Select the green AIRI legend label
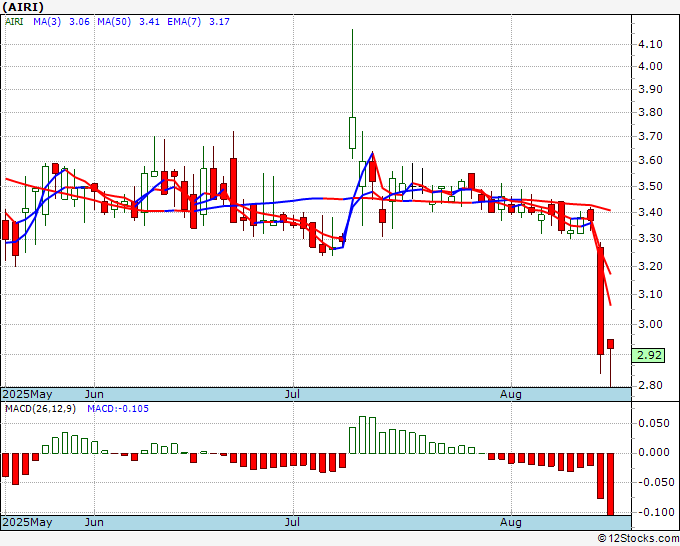This screenshot has width=680, height=546. [x=14, y=22]
